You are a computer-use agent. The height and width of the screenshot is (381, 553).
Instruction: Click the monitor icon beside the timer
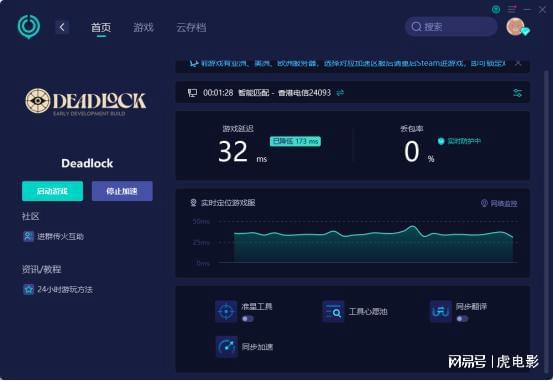193,93
